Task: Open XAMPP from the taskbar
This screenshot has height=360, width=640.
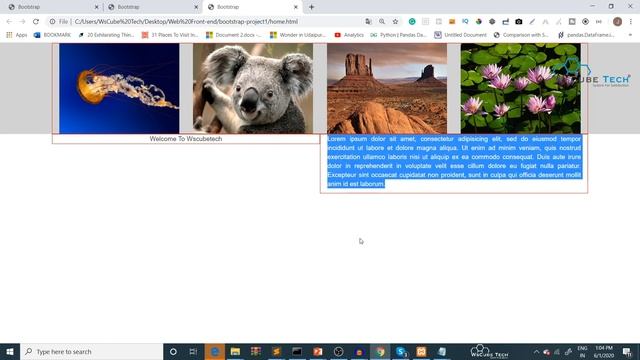Action: (x=421, y=351)
